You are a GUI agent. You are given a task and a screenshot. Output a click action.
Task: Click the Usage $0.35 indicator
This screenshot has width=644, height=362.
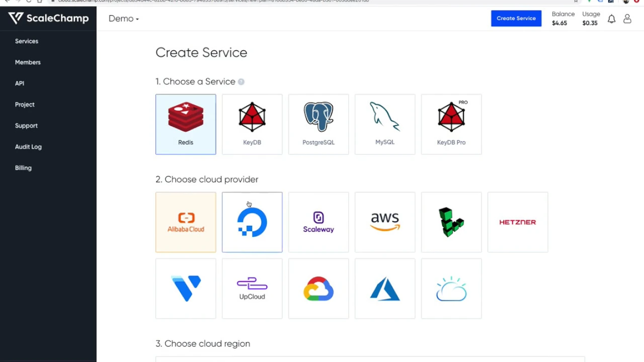591,19
